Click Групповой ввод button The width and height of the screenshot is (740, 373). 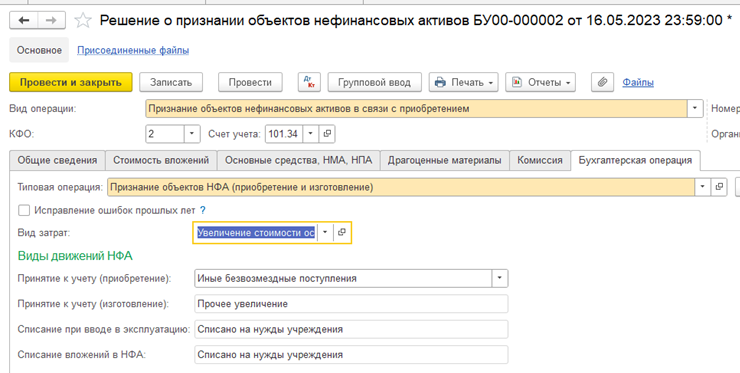(374, 82)
